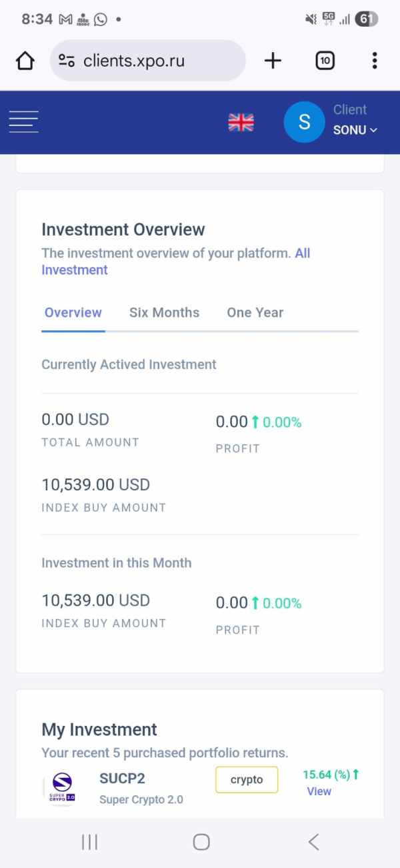The height and width of the screenshot is (868, 400).
Task: Click the Super Crypto 2.0 logo
Action: click(x=62, y=788)
